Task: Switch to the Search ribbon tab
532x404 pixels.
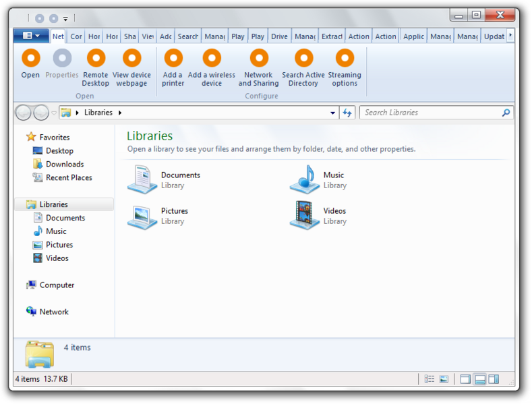Action: 188,36
